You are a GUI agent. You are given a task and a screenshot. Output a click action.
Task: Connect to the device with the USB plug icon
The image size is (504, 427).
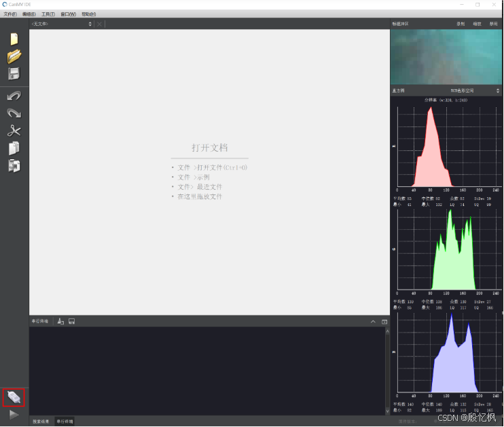pos(14,397)
